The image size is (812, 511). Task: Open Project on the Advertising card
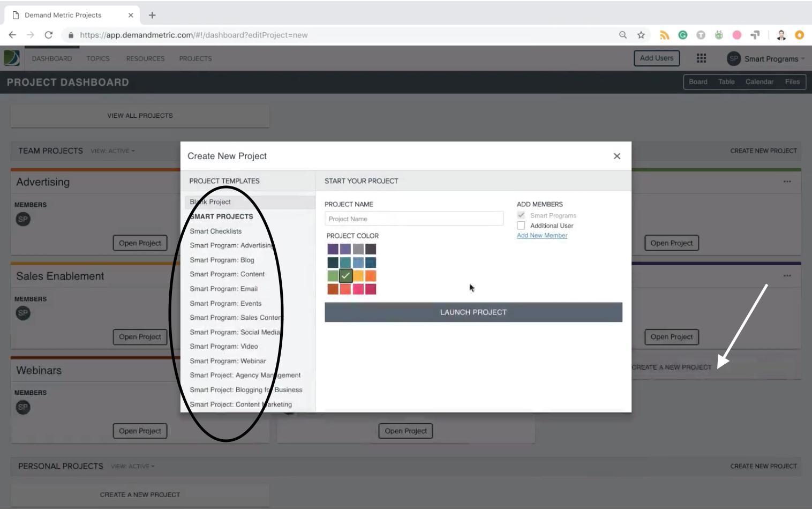click(x=140, y=243)
